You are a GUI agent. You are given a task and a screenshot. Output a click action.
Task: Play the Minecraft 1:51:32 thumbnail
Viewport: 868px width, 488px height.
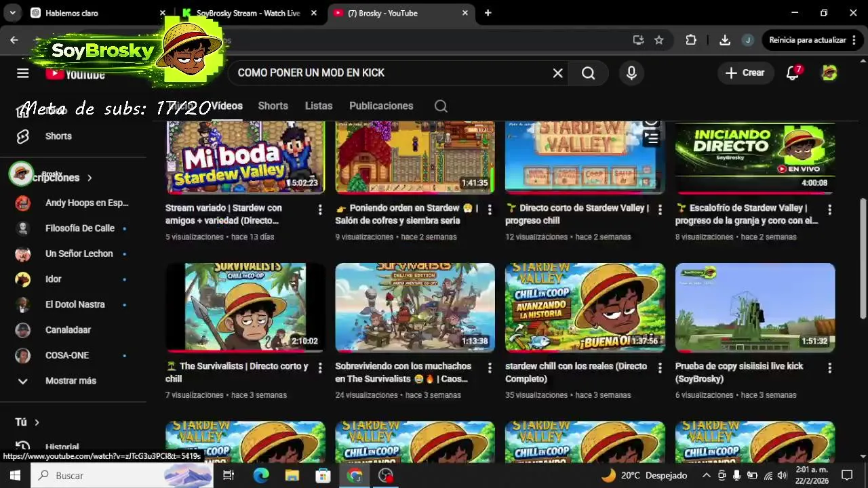tap(755, 308)
